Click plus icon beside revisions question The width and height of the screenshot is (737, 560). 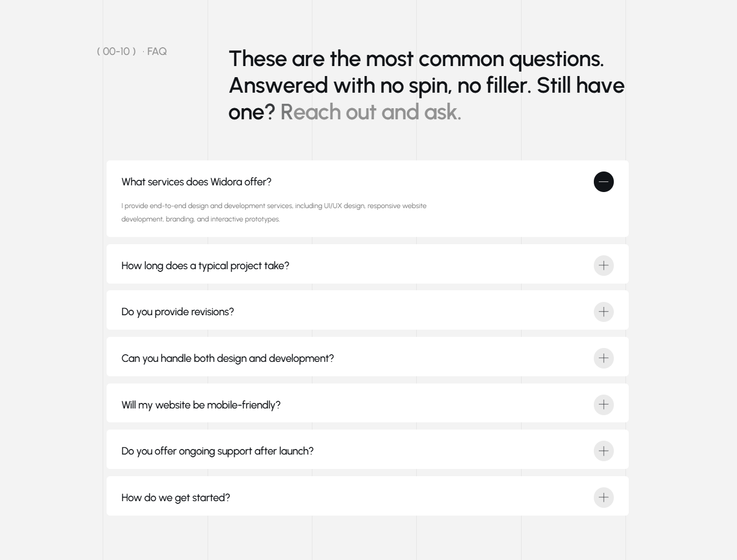pos(603,312)
